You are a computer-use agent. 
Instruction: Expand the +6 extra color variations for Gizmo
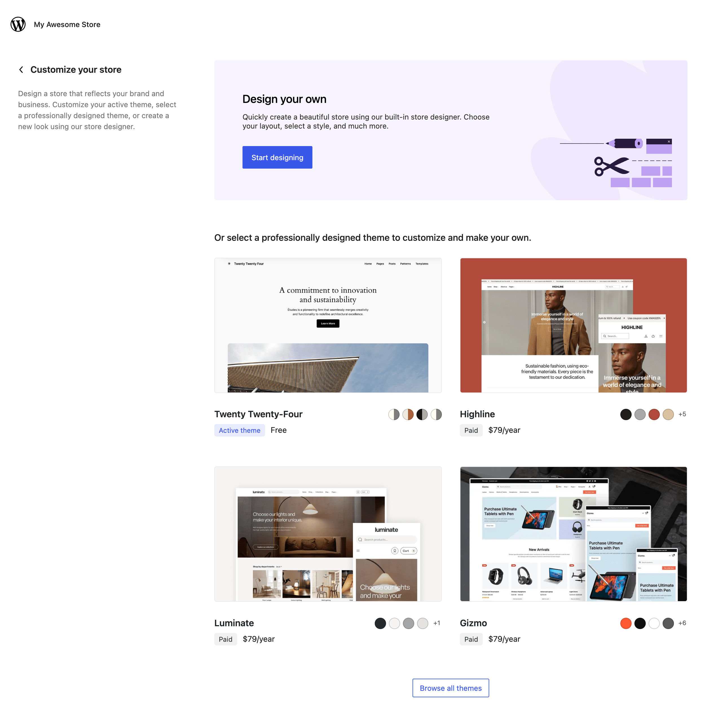point(682,623)
